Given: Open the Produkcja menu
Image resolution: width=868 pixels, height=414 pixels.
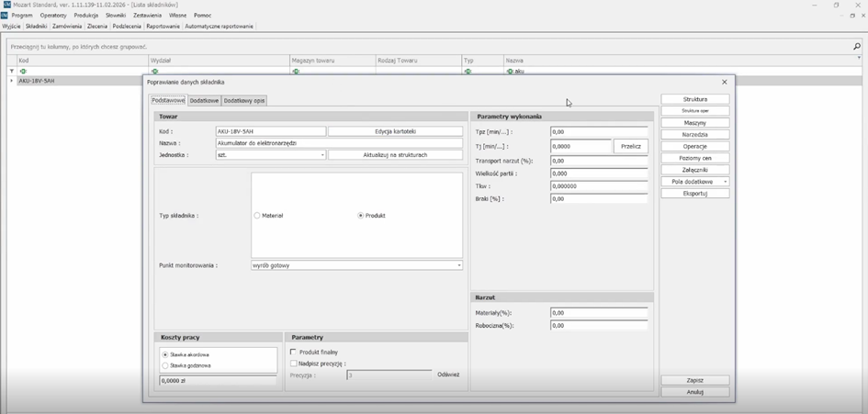Looking at the screenshot, I should (85, 16).
